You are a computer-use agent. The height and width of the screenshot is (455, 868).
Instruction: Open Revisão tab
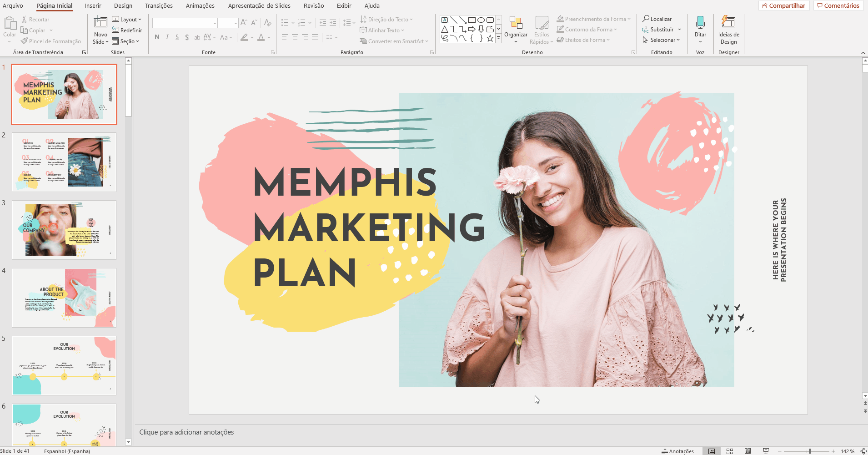314,5
